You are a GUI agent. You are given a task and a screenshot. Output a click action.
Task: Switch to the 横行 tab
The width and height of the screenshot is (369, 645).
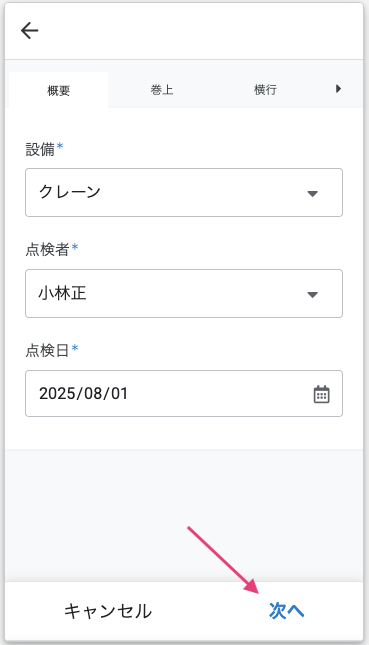265,90
